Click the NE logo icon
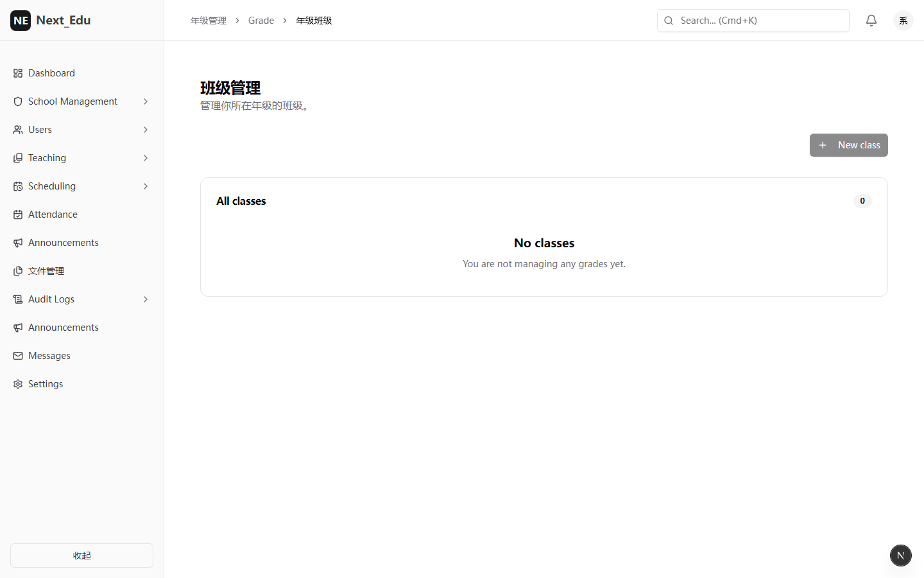This screenshot has height=578, width=924. 21,21
